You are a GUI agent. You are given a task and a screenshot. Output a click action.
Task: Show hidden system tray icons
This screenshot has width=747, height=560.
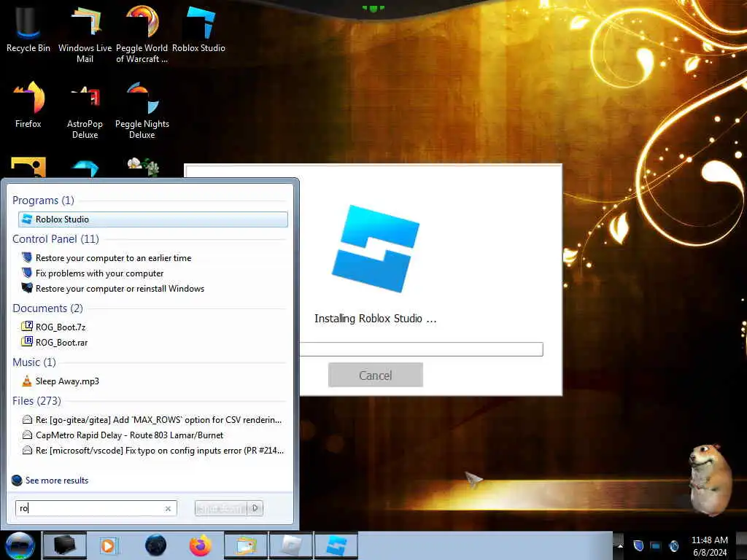click(x=620, y=545)
